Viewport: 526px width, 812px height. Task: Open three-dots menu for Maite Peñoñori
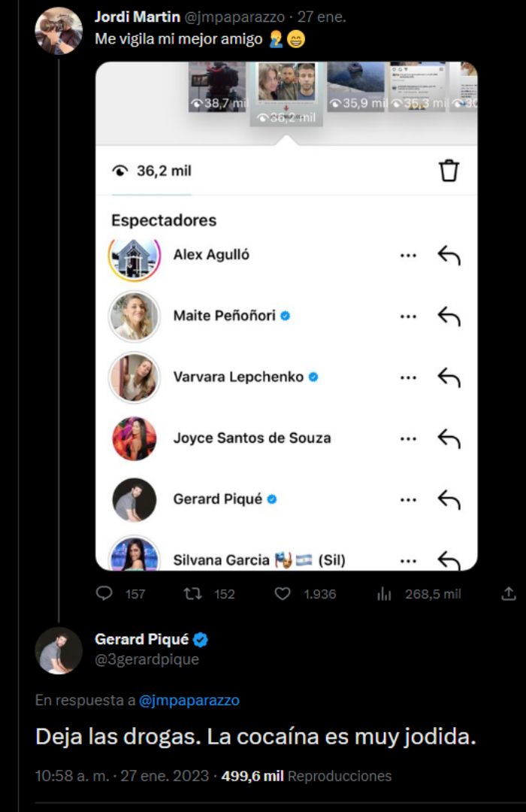tap(408, 317)
